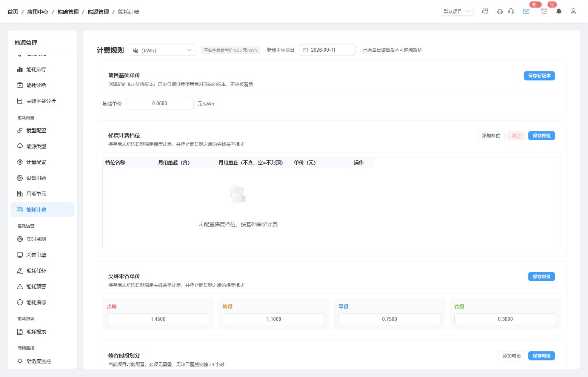588x377 pixels.
Task: Click the 保存档位 button
Action: point(541,136)
